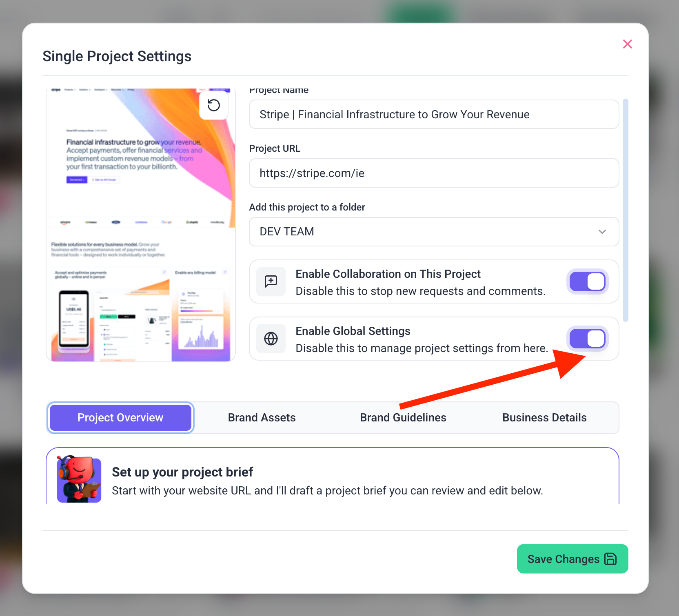Viewport: 679px width, 616px height.
Task: Click the collaboration comment-plus icon
Action: coord(271,281)
